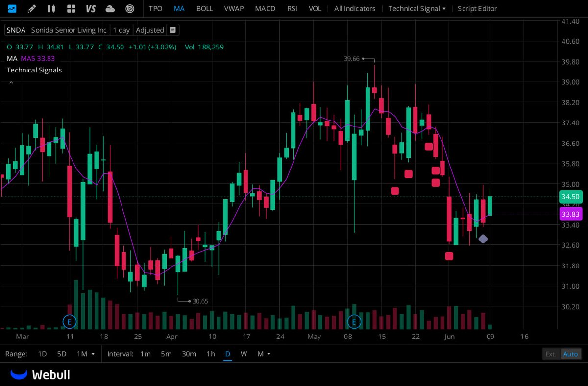
Task: Select the 1D range
Action: [42, 354]
